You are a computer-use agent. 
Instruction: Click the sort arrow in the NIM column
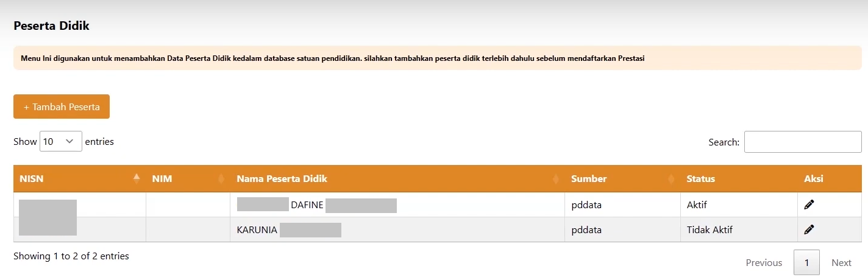click(x=221, y=179)
